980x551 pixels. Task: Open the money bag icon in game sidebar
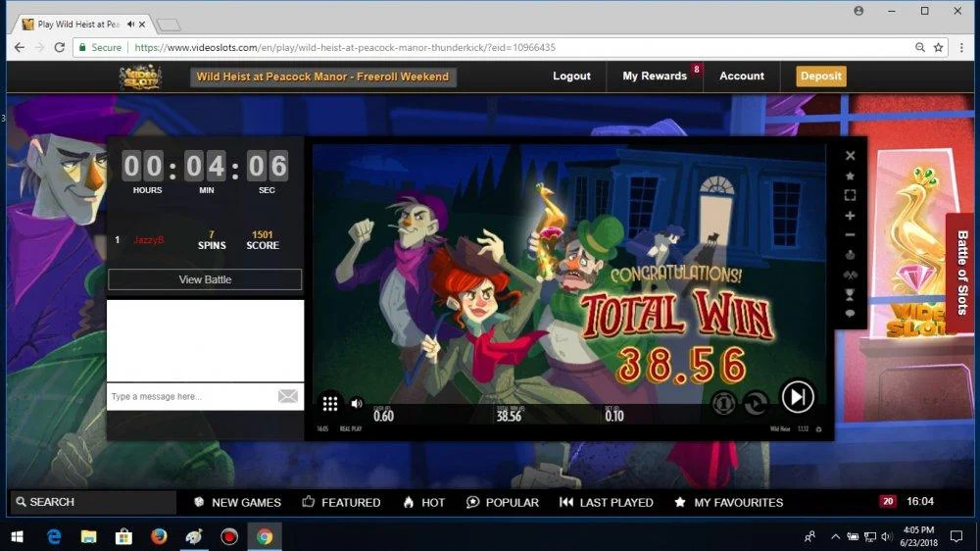[x=850, y=255]
